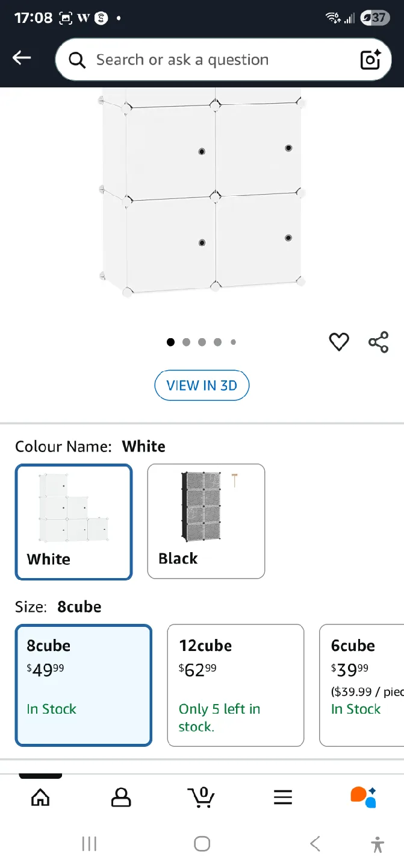Open the Android recent apps view
This screenshot has width=404, height=868.
pos(89,843)
